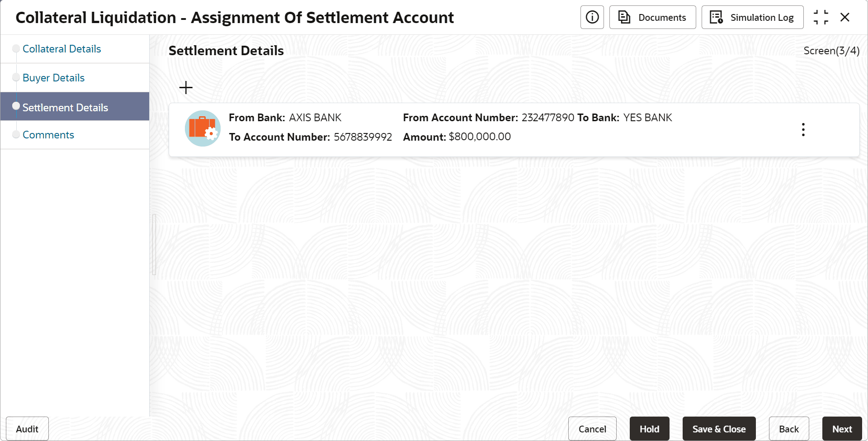Go Back to the previous screen
868x441 pixels.
[x=788, y=429]
